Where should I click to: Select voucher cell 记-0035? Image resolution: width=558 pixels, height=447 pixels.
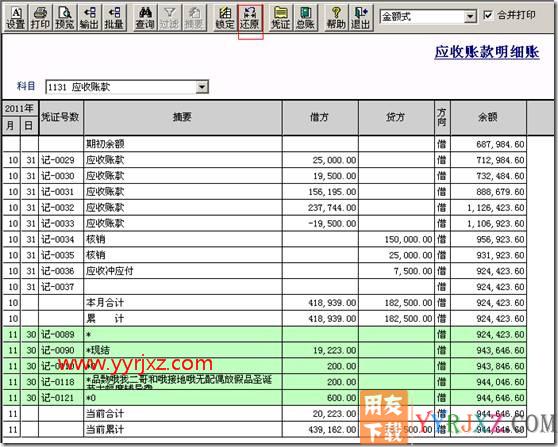coord(61,255)
